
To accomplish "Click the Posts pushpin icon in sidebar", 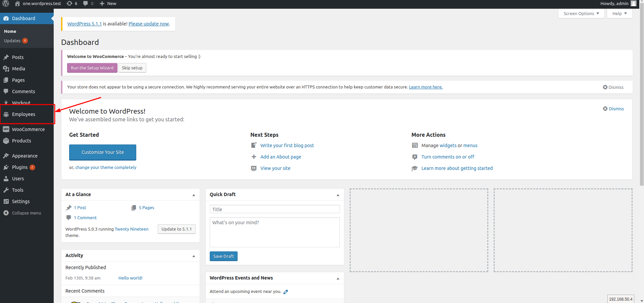I will point(6,57).
